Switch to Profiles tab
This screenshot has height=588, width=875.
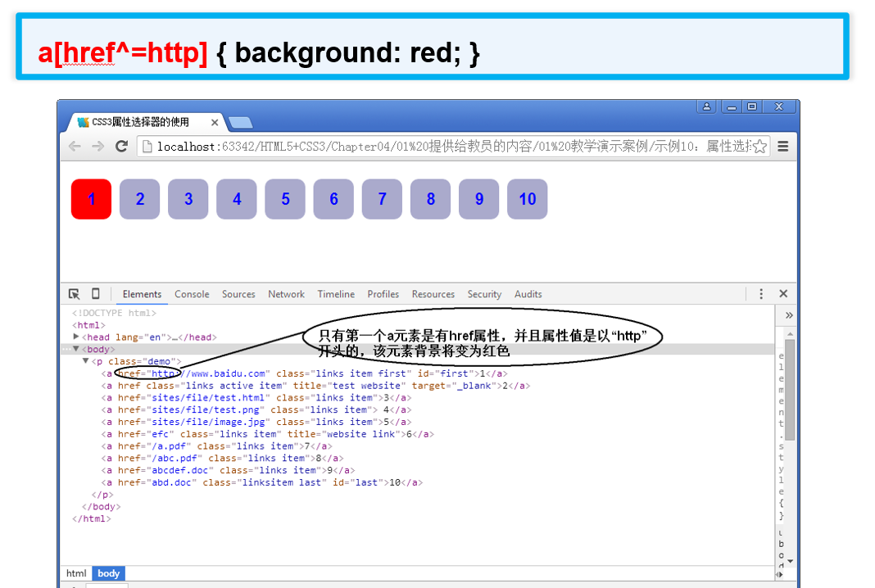(x=383, y=294)
